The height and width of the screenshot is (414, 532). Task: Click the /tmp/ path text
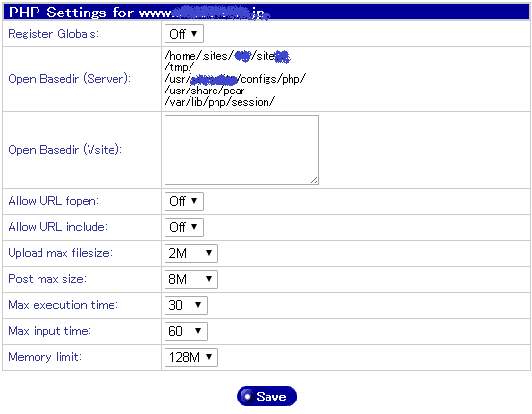pos(179,67)
